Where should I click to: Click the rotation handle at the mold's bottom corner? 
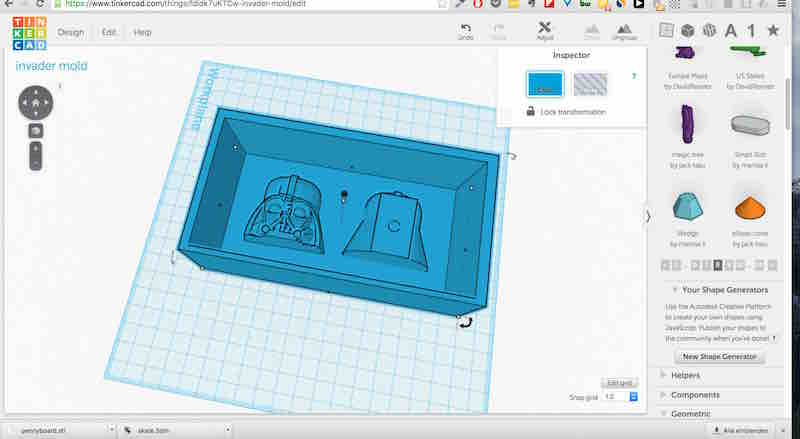point(465,322)
